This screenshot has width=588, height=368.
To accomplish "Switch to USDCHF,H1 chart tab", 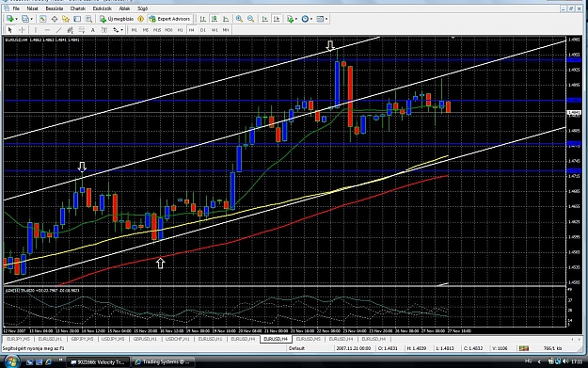I will [178, 339].
